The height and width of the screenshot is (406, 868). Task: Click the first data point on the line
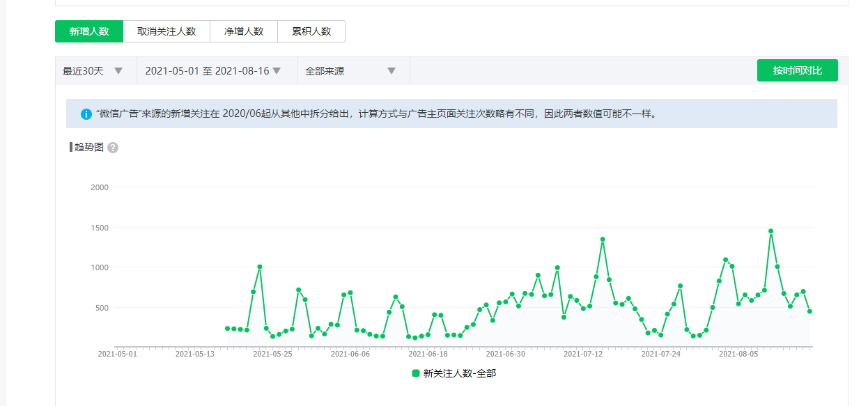(227, 328)
